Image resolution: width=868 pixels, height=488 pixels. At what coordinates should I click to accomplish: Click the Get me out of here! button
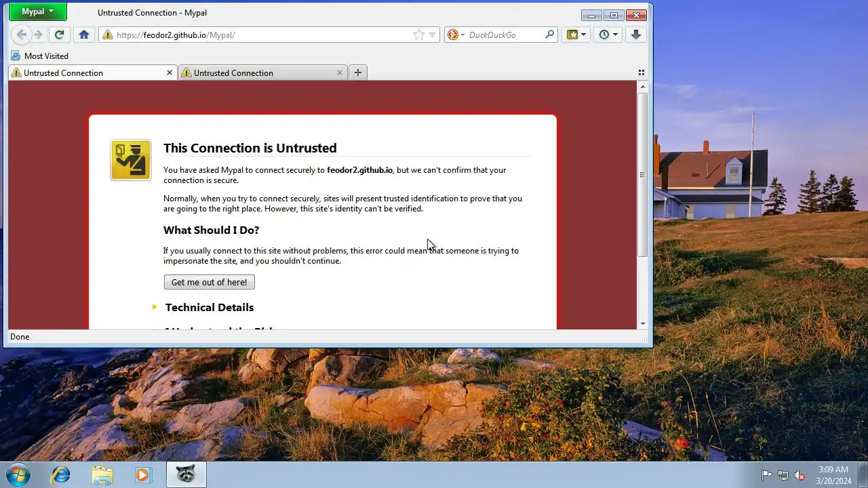pyautogui.click(x=210, y=282)
